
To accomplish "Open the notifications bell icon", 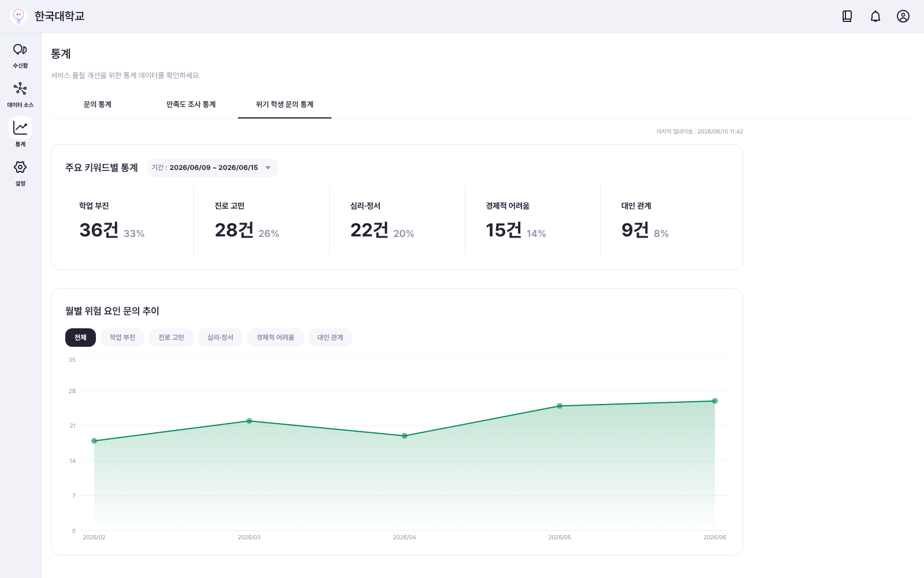I will [x=875, y=16].
